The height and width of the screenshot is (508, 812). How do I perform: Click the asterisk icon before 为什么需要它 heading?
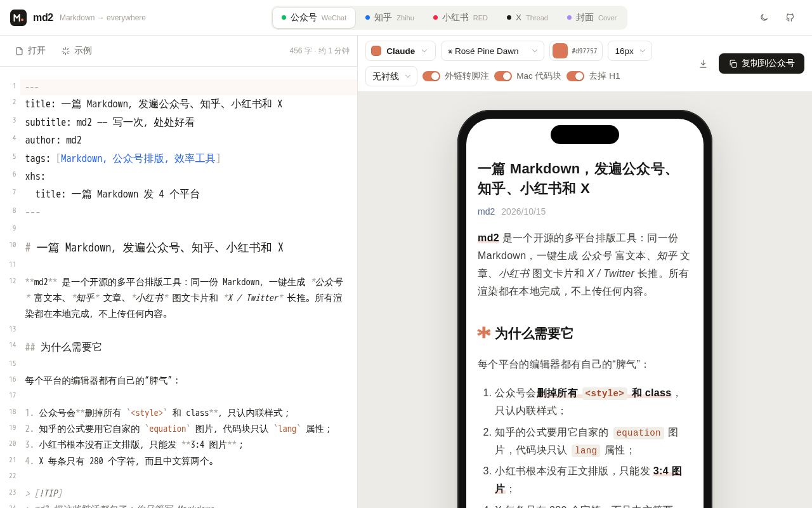click(x=484, y=333)
